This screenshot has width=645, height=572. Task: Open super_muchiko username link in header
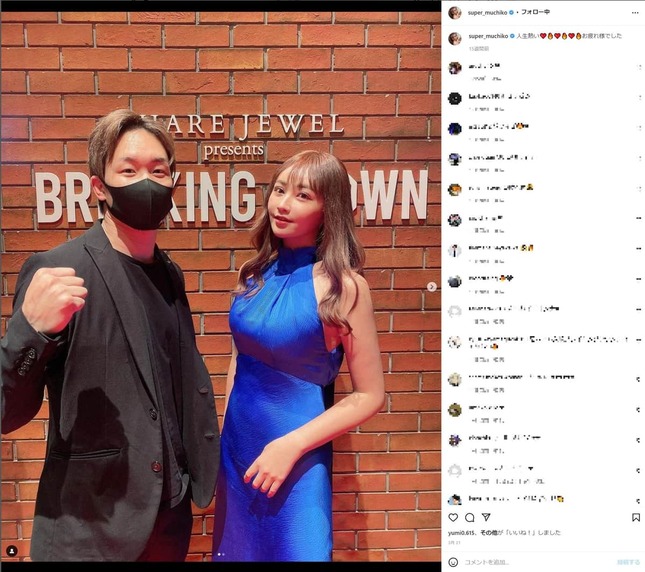pos(487,13)
